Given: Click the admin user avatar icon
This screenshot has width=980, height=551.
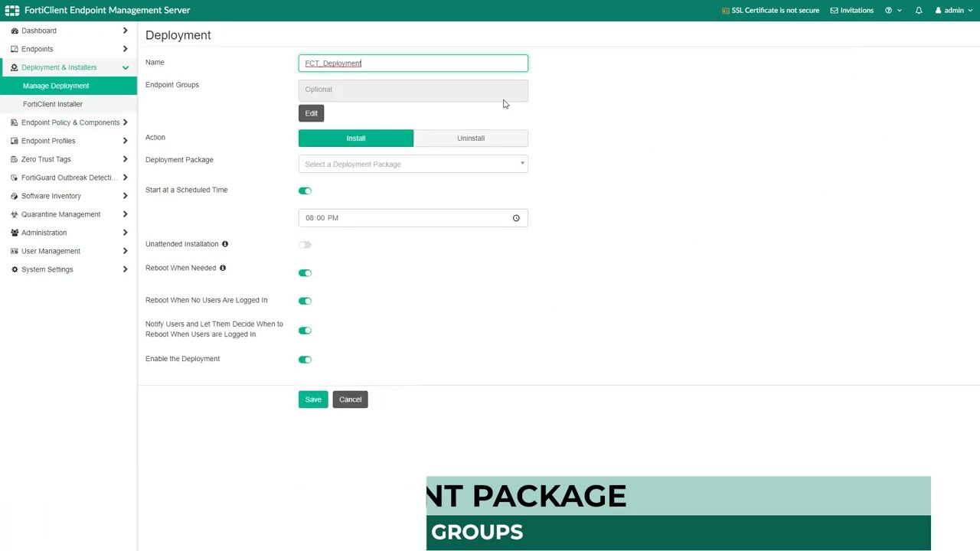Looking at the screenshot, I should click(939, 11).
